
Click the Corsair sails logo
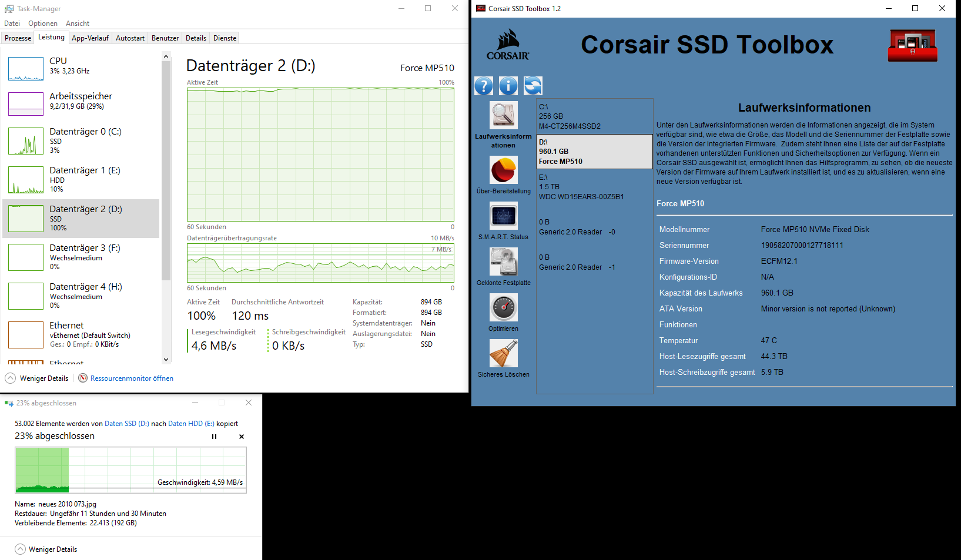[x=508, y=45]
